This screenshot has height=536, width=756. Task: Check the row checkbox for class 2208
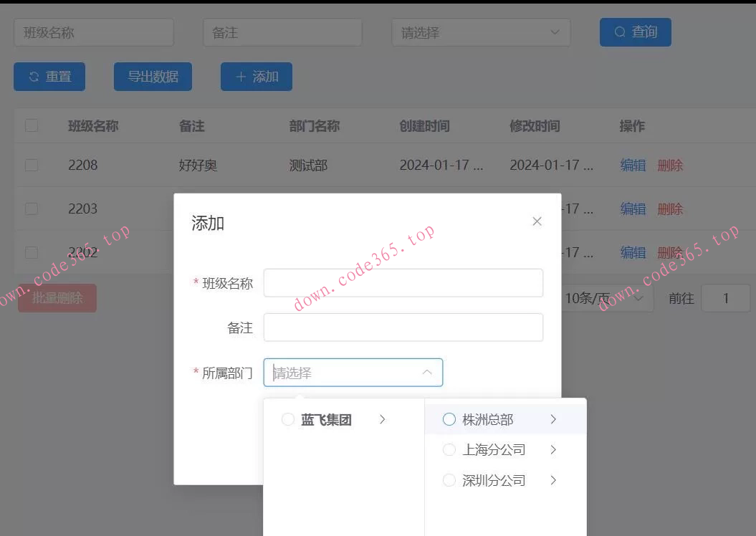pos(30,165)
